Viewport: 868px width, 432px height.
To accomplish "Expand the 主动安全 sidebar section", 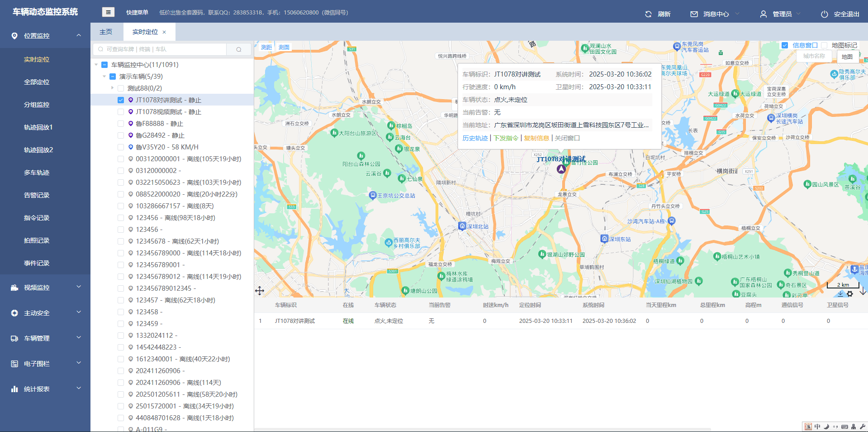I will (79, 312).
